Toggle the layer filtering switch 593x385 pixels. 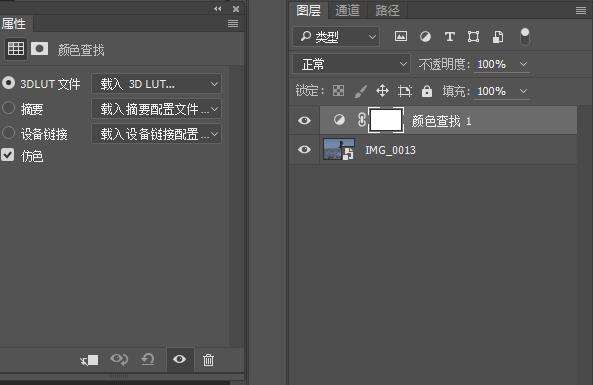(525, 36)
